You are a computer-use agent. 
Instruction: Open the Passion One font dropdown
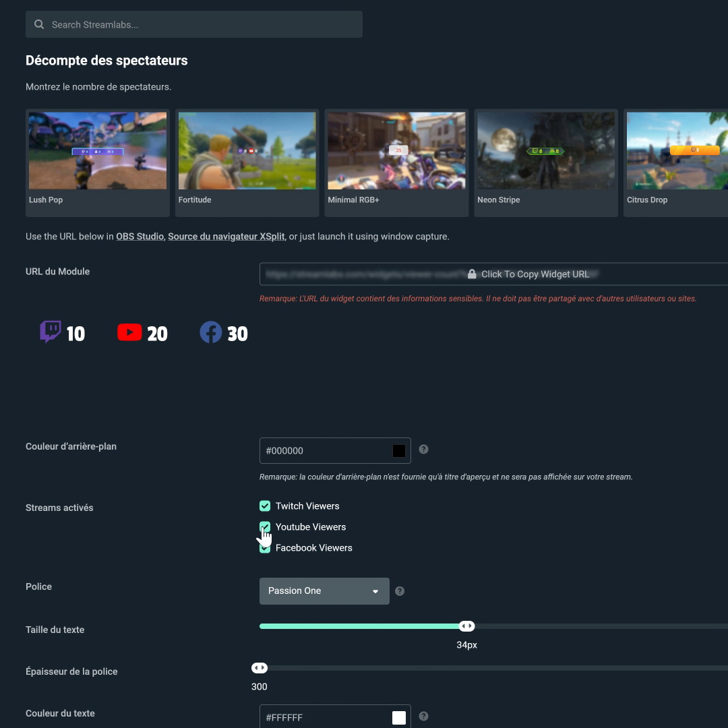pyautogui.click(x=324, y=590)
